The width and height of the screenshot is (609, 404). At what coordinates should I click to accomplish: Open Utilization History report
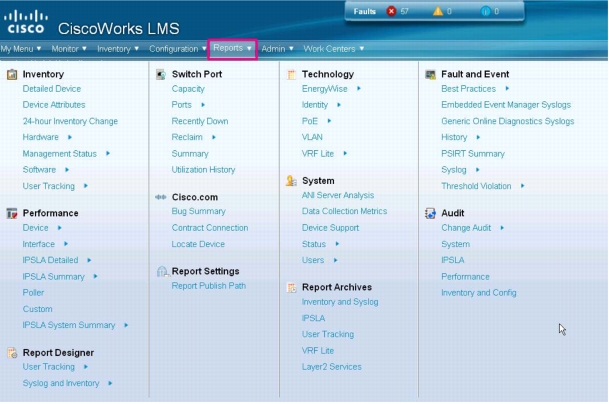pyautogui.click(x=203, y=170)
